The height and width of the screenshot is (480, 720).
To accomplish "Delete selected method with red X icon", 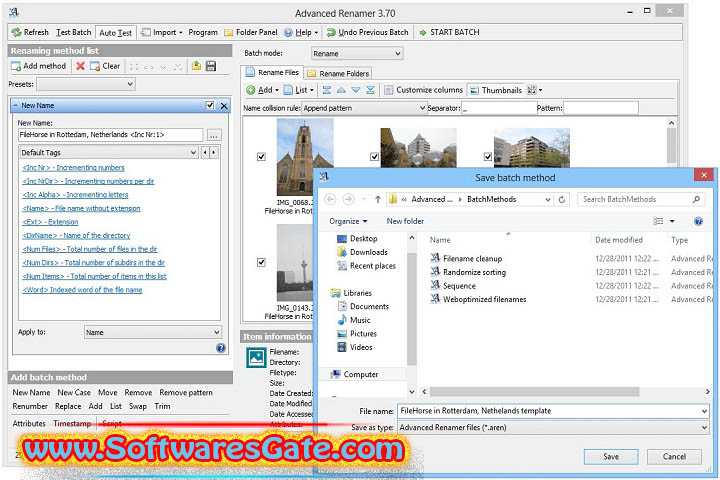I will coord(80,66).
